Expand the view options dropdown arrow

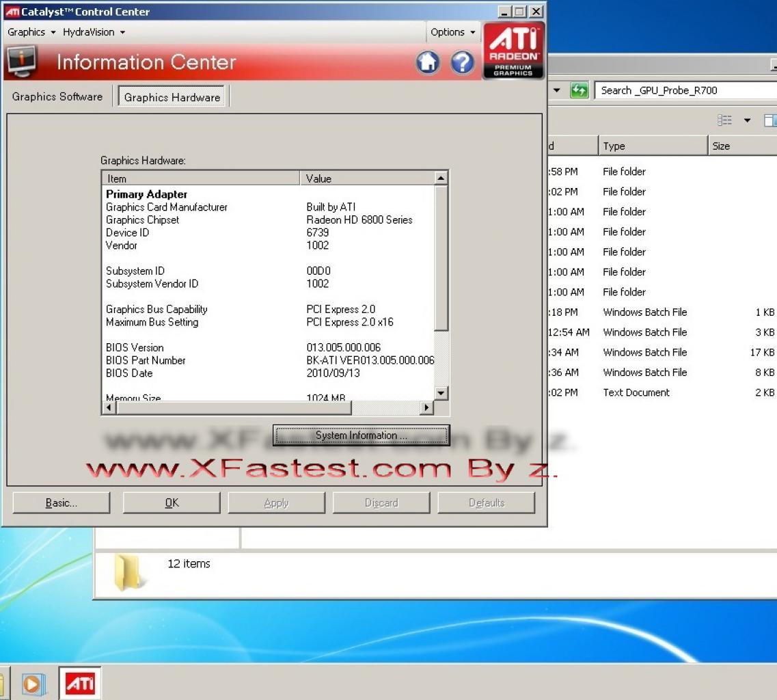[747, 120]
